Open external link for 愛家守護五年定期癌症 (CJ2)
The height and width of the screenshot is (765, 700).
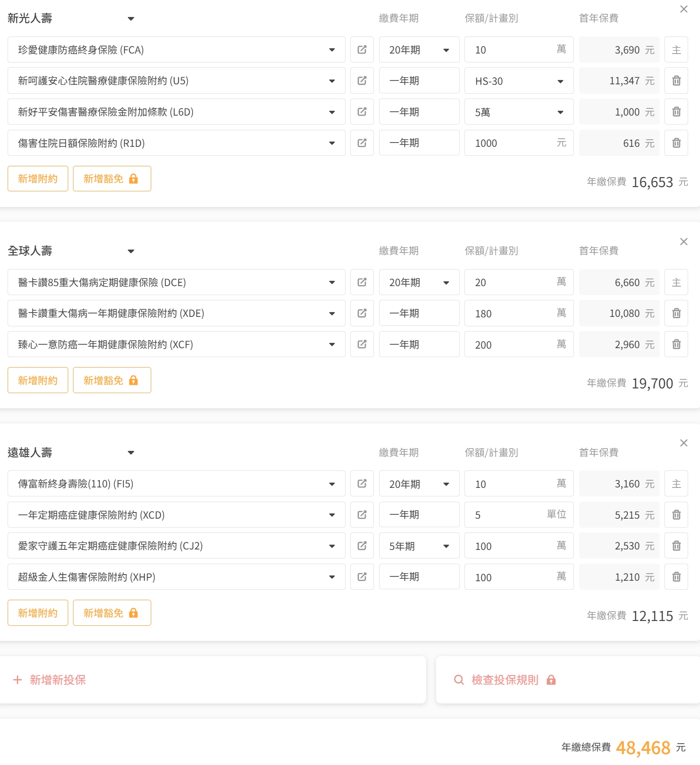coord(362,546)
